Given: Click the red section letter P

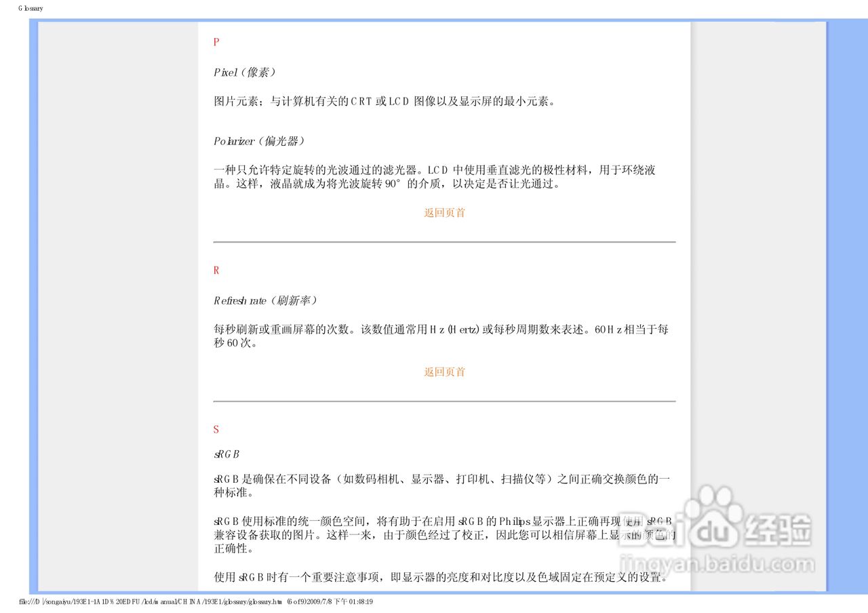Looking at the screenshot, I should (x=216, y=42).
